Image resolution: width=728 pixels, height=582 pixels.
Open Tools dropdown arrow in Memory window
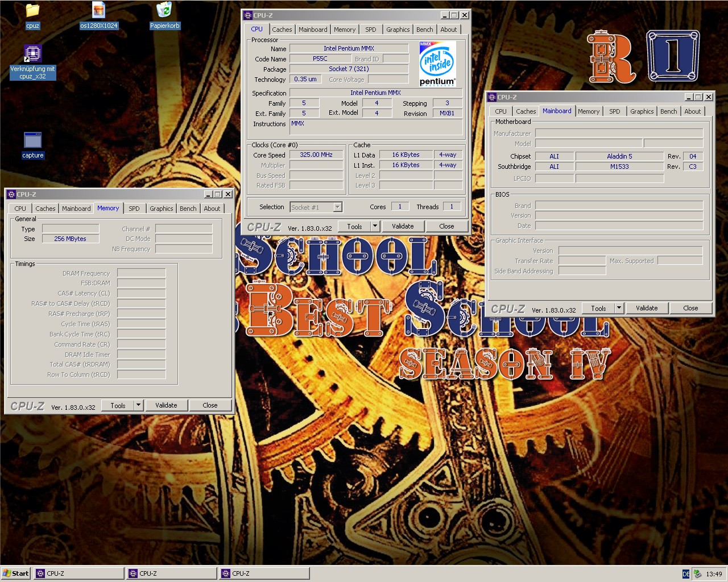[138, 405]
